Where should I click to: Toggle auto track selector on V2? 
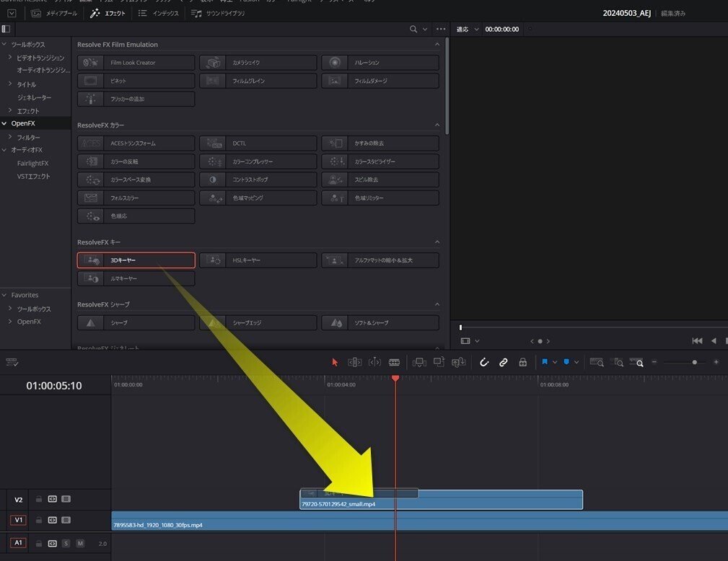coord(53,499)
